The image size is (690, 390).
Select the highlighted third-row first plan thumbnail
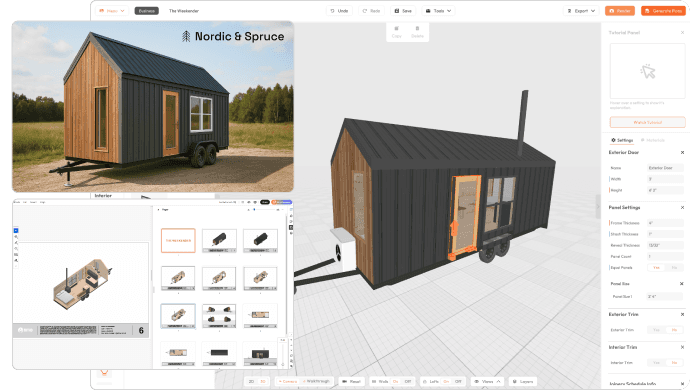tap(178, 316)
